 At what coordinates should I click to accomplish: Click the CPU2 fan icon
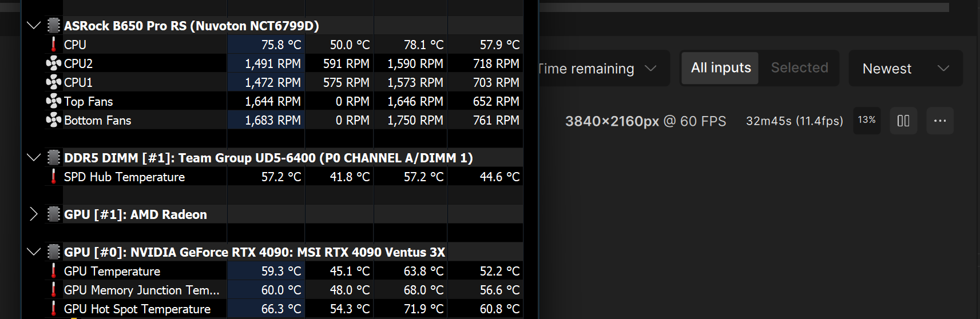coord(54,63)
